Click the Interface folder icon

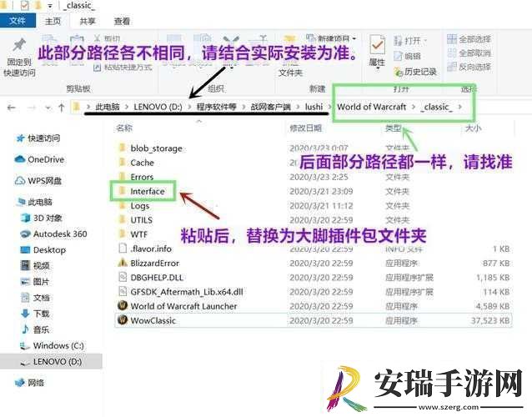point(122,191)
